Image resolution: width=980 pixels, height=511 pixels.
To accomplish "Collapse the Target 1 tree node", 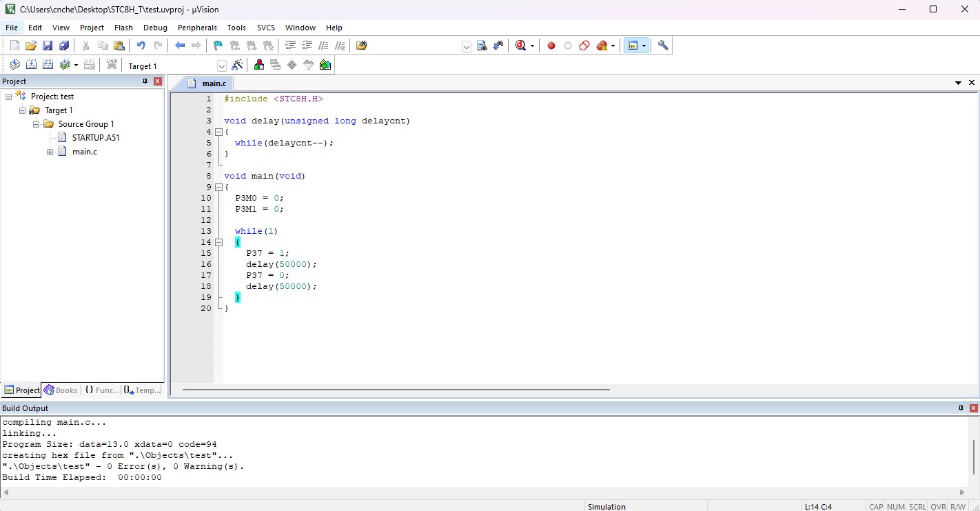I will (23, 110).
